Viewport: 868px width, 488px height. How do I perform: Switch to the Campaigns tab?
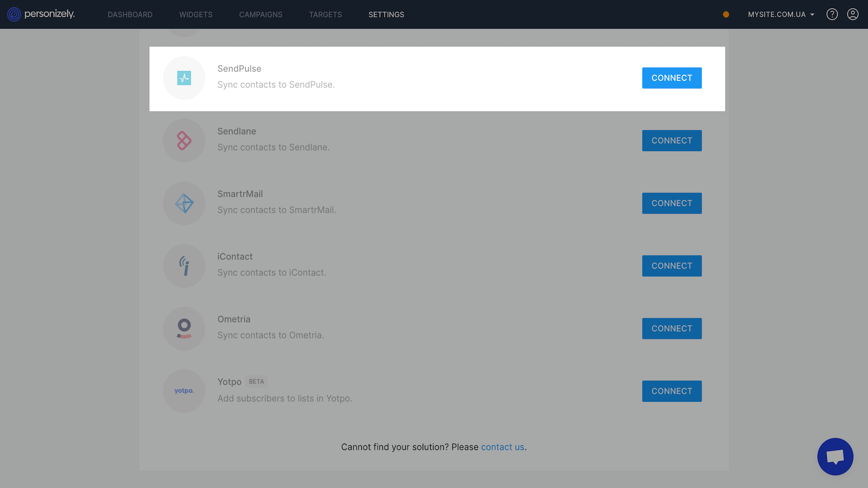click(x=260, y=15)
